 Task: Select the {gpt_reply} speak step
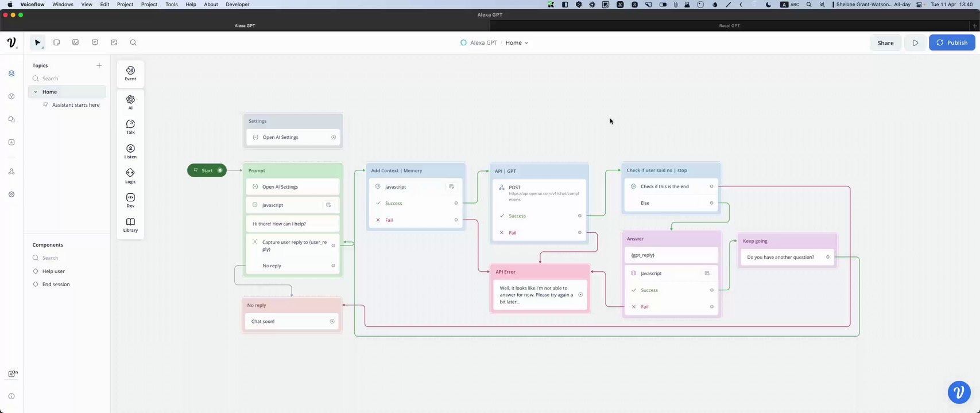point(671,255)
